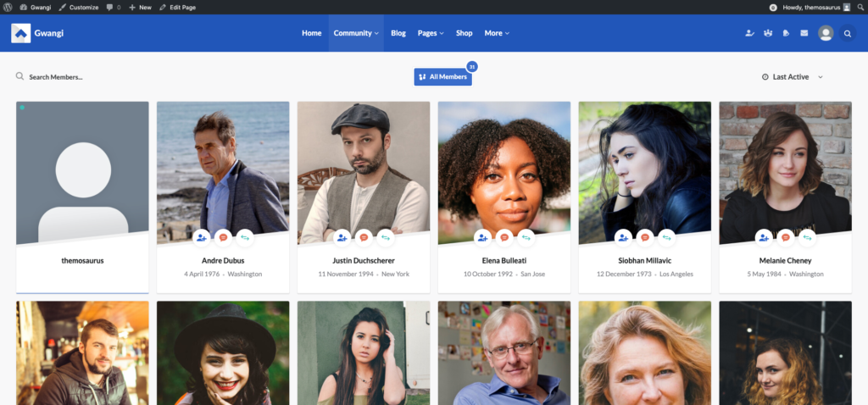Open the WordPress logo menu

click(8, 7)
